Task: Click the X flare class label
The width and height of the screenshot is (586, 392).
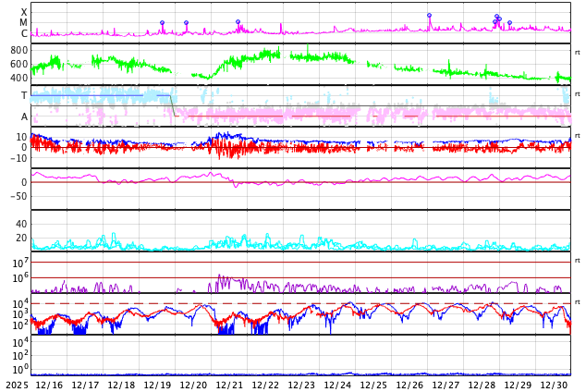Action: point(24,12)
